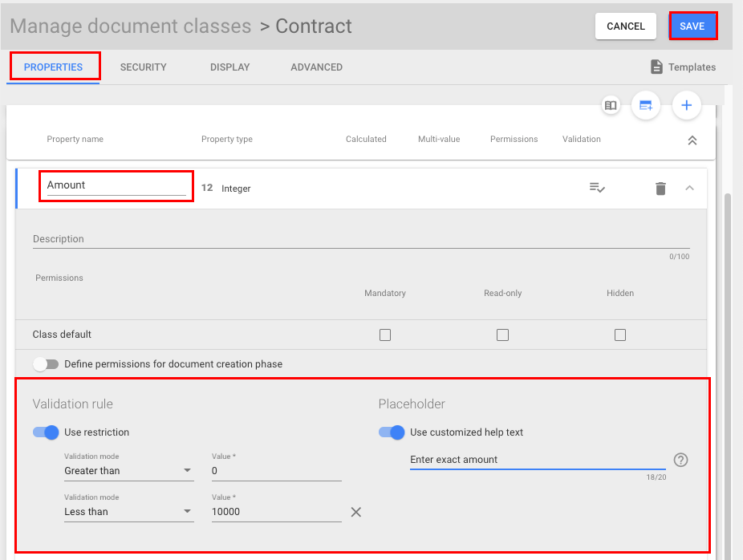The image size is (743, 560).
Task: Click the book/dictionary icon above the property list
Action: (611, 105)
